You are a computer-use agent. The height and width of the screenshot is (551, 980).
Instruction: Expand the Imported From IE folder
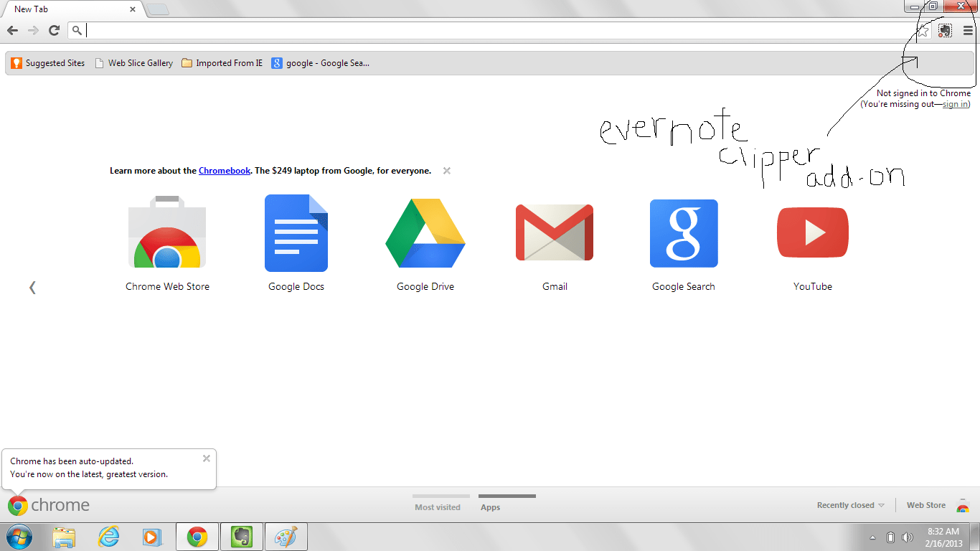[222, 63]
